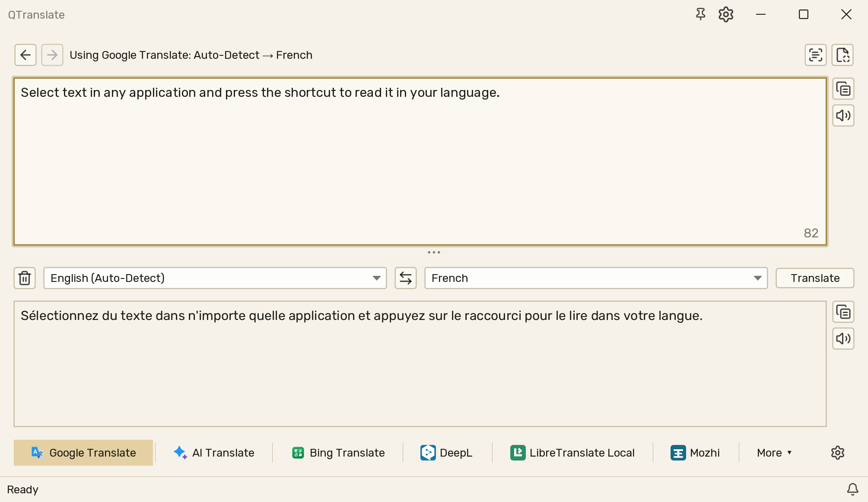The width and height of the screenshot is (868, 502).
Task: Switch to AI Translate service
Action: click(214, 453)
